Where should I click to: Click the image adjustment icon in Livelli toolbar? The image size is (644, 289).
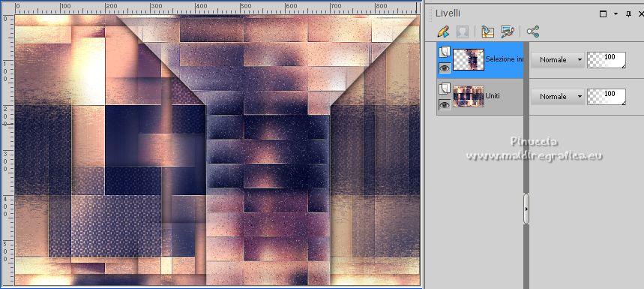[508, 32]
